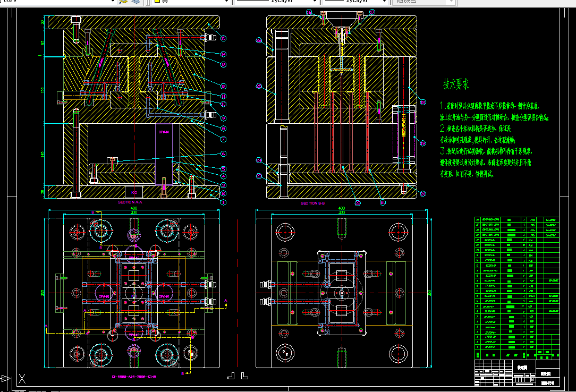This screenshot has width=576, height=392.
Task: Select the SECTION B-B label
Action: click(312, 203)
